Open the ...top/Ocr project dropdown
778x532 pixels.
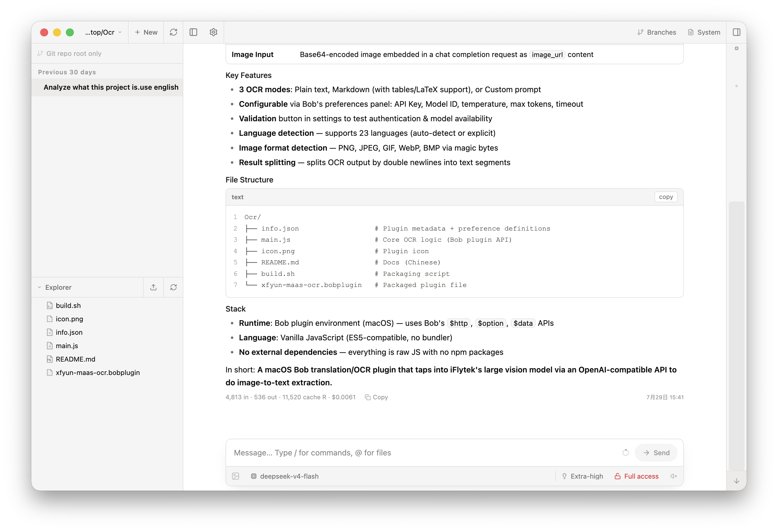pos(103,32)
